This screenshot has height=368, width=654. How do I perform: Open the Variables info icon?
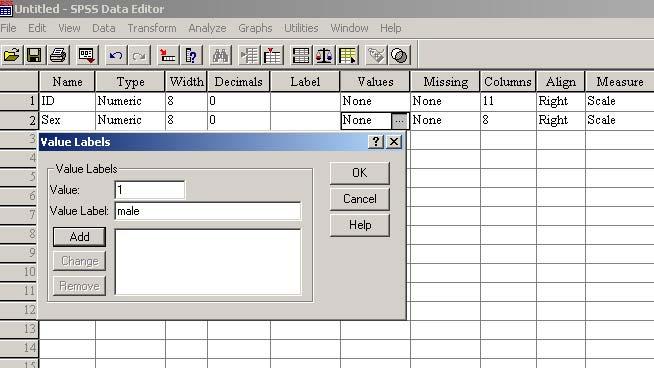(191, 55)
